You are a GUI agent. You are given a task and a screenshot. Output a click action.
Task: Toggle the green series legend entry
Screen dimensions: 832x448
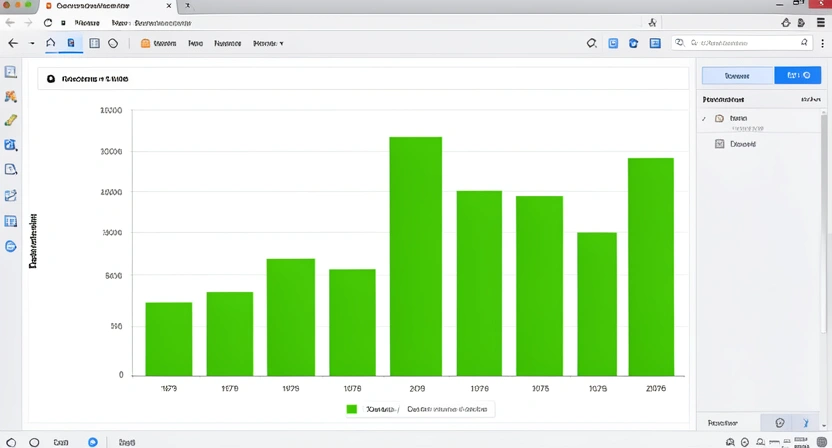coord(352,409)
